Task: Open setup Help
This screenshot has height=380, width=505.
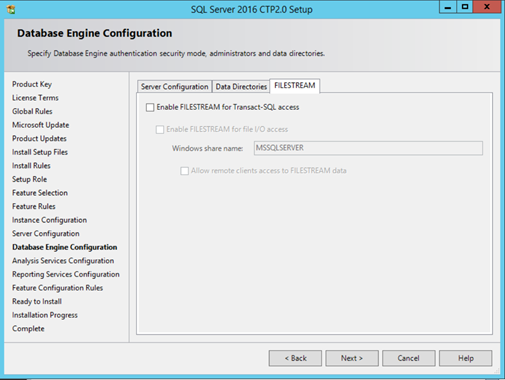Action: 466,358
